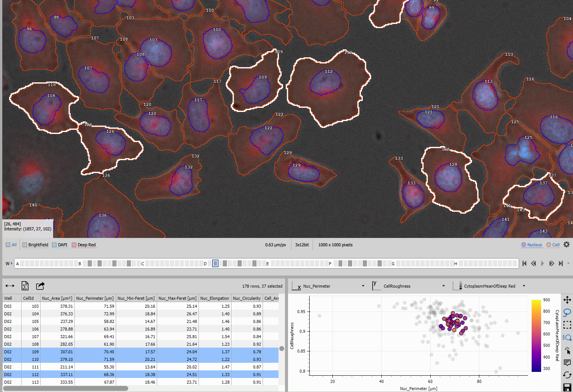Open the segmentation settings gear
This screenshot has height=392, width=573.
[567, 244]
